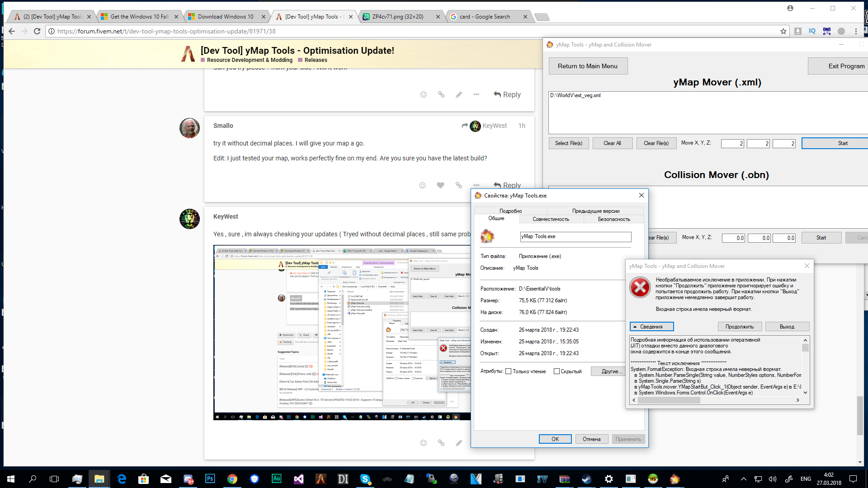Edit the post using the pencil icon
This screenshot has height=488, width=868.
(459, 443)
